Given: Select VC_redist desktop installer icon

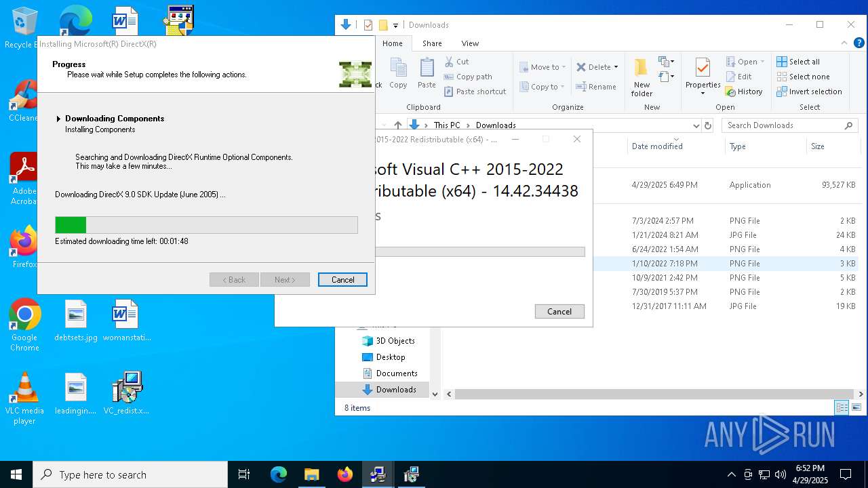Looking at the screenshot, I should click(x=126, y=394).
